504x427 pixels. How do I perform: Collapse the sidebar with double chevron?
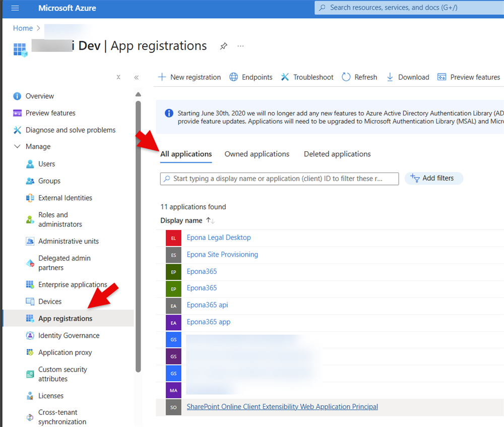coord(136,77)
